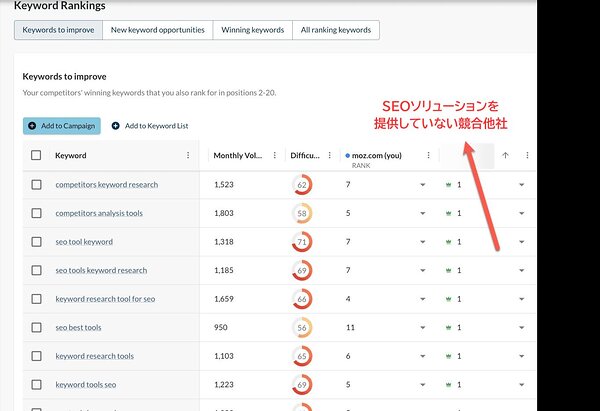Check seo tools keyword research row
Viewport: 600px width, 411px height.
point(36,270)
